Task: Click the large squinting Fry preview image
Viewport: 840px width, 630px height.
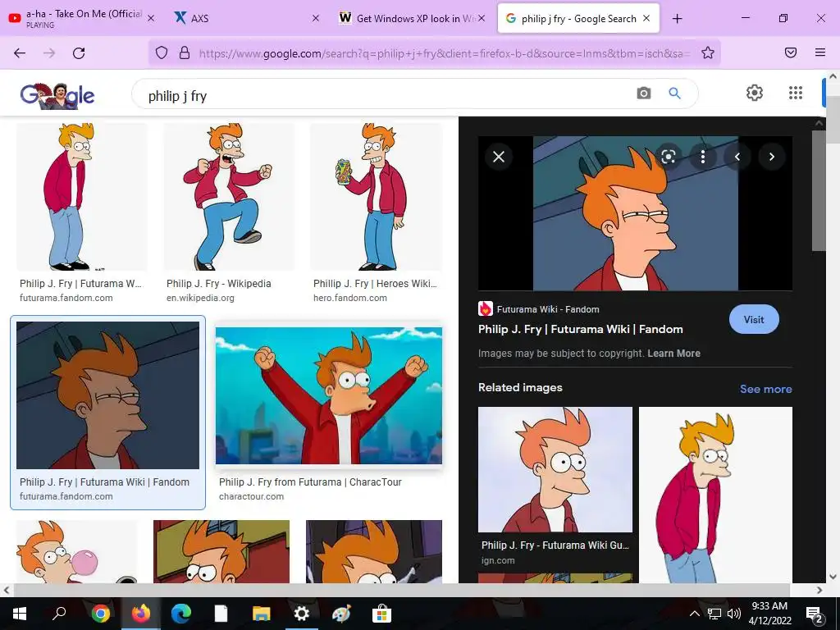Action: point(636,213)
